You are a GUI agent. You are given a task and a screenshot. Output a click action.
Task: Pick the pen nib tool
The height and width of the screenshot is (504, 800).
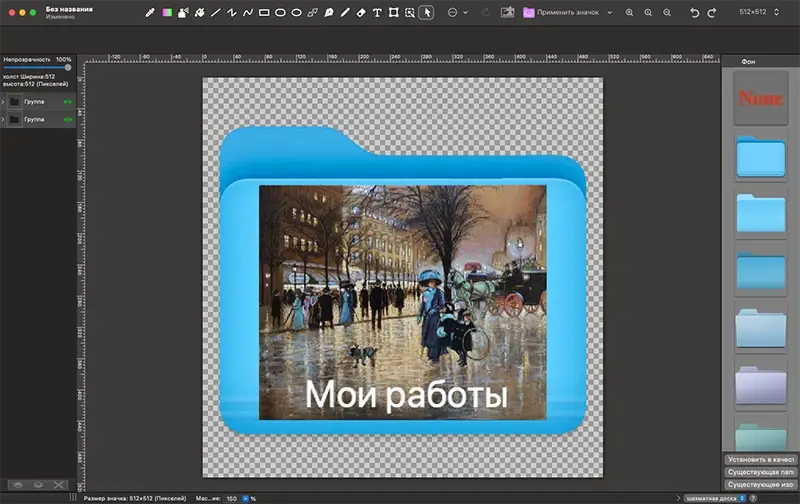click(329, 13)
